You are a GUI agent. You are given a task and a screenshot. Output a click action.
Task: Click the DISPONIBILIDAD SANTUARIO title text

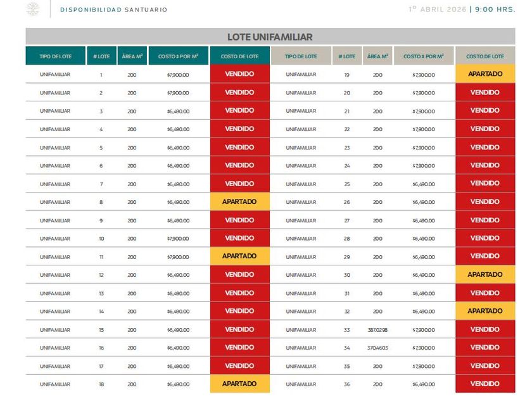click(113, 9)
